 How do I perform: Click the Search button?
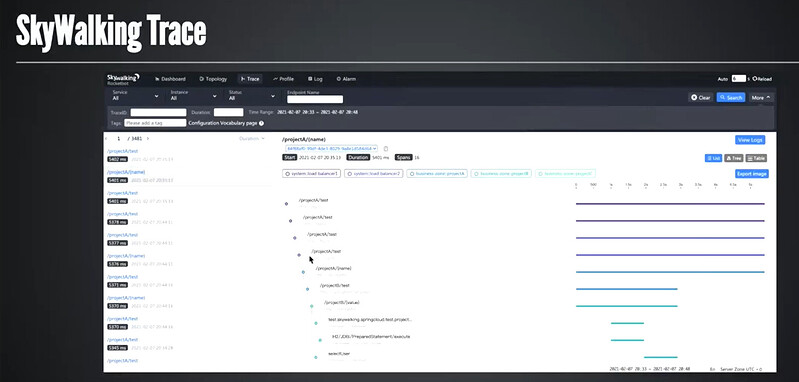point(731,97)
